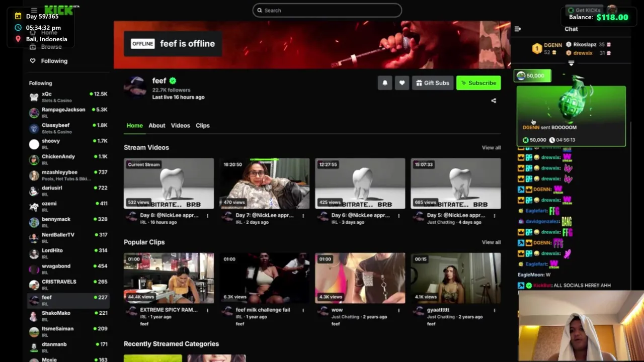The image size is (644, 362).
Task: Open options for Day 5 video
Action: [x=494, y=216]
